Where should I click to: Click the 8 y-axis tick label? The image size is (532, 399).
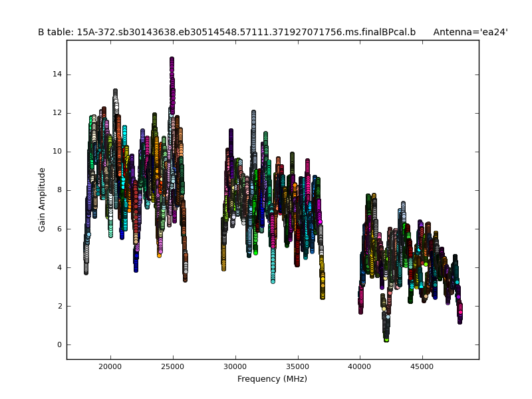[x=60, y=190]
